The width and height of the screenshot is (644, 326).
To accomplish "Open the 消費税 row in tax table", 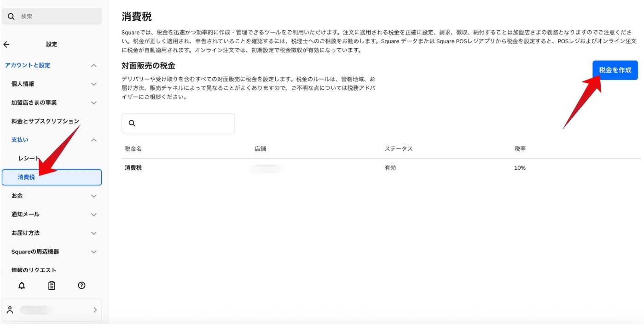I will (381, 168).
